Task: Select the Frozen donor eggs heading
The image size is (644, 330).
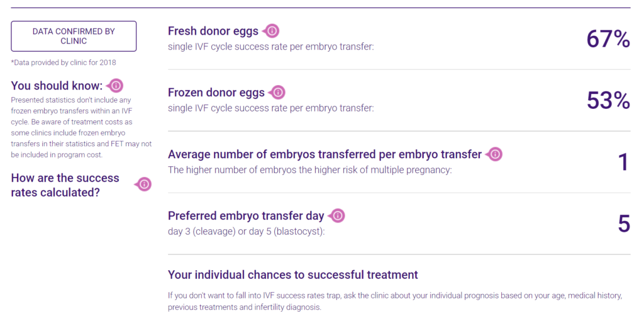Action: [x=216, y=93]
